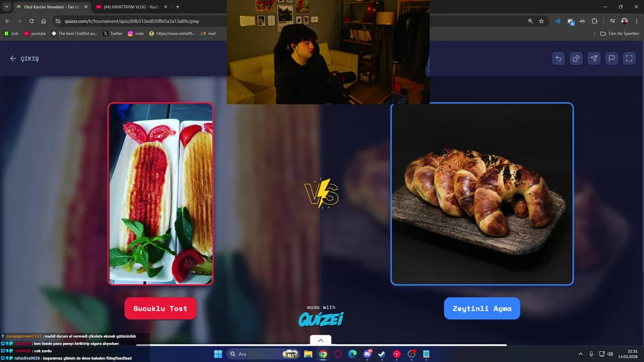The image size is (644, 362).
Task: Choose the Sucuklu Tost red button
Action: click(x=160, y=309)
